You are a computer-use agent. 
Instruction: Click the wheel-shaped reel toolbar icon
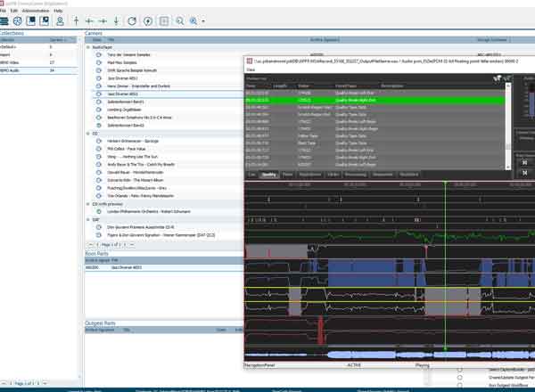[x=18, y=21]
